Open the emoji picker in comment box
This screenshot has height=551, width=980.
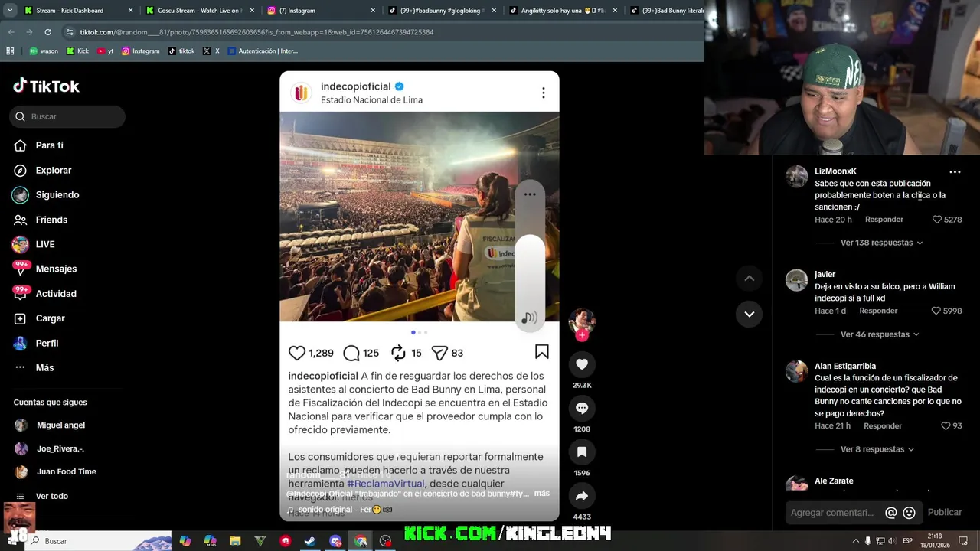click(x=909, y=513)
